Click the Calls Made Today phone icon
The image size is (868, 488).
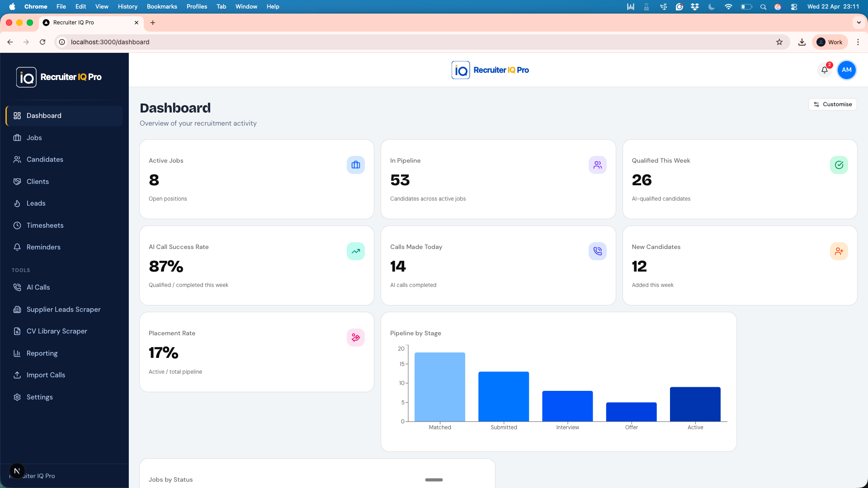tap(597, 251)
